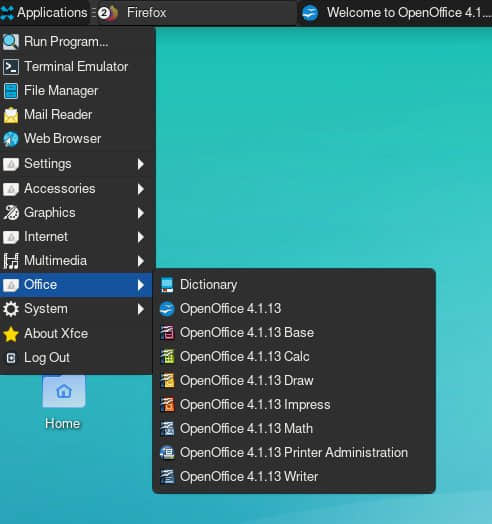Click the OpenOffice taskbar window icon
Viewport: 492px width, 524px height.
(310, 13)
